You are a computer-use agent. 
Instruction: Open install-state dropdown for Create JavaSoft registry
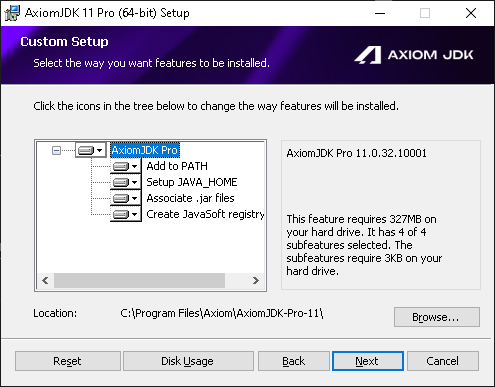pos(126,214)
